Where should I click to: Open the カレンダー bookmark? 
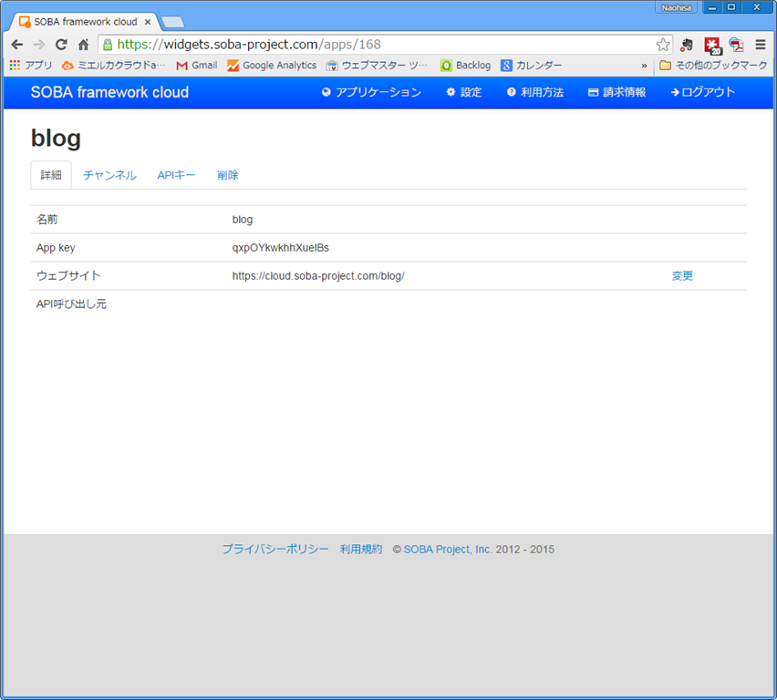531,66
